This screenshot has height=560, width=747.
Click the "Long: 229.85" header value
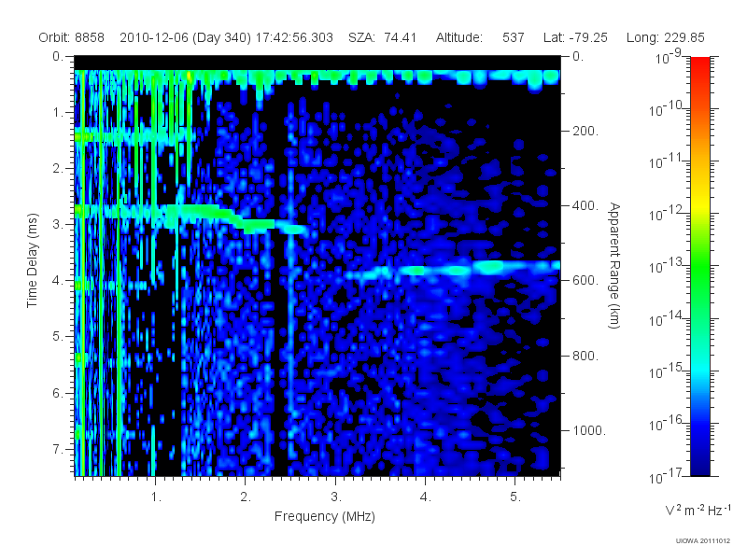click(x=665, y=37)
